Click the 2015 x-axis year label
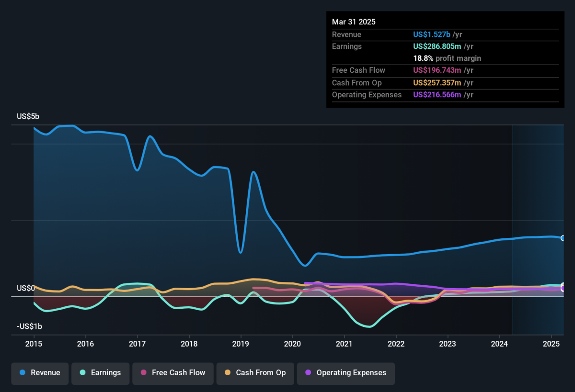575x392 pixels. point(34,344)
